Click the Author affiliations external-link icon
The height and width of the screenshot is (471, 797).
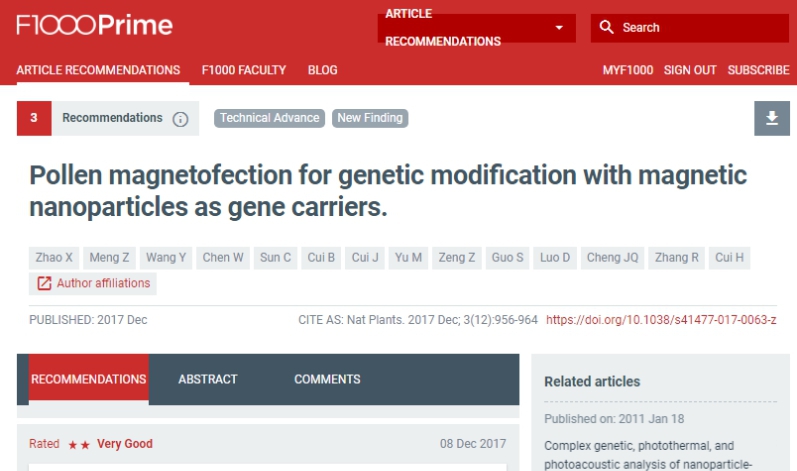click(x=44, y=284)
